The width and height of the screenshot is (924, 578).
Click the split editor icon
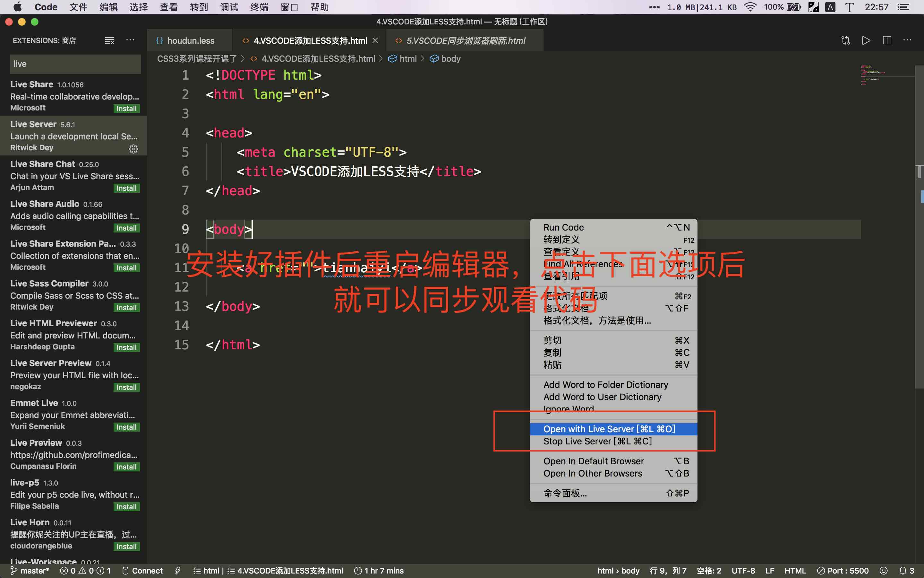click(887, 40)
